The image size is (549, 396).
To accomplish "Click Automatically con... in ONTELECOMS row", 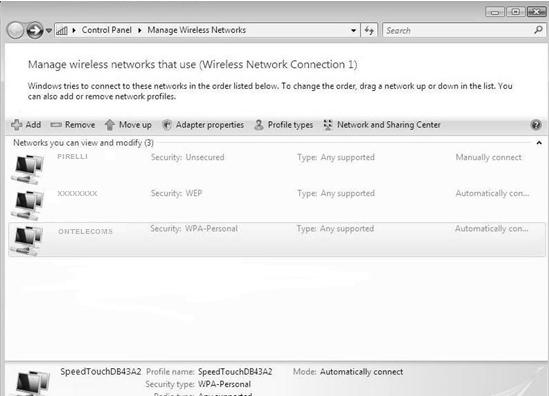I will (492, 229).
